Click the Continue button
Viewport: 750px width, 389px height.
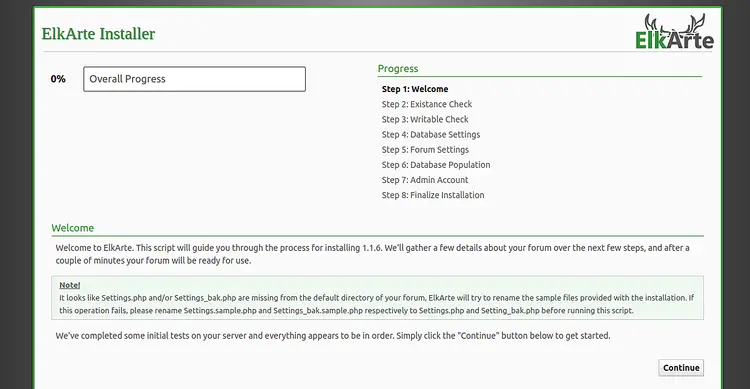pyautogui.click(x=681, y=367)
